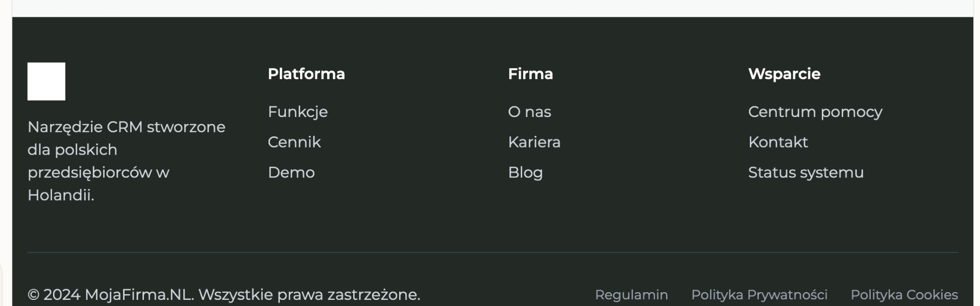
Task: Check the Status systemu link
Action: (805, 173)
